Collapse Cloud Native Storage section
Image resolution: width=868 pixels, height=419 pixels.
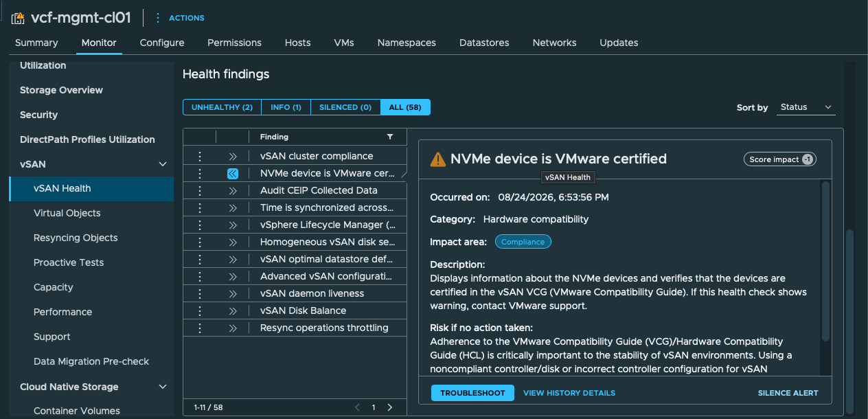click(x=163, y=387)
